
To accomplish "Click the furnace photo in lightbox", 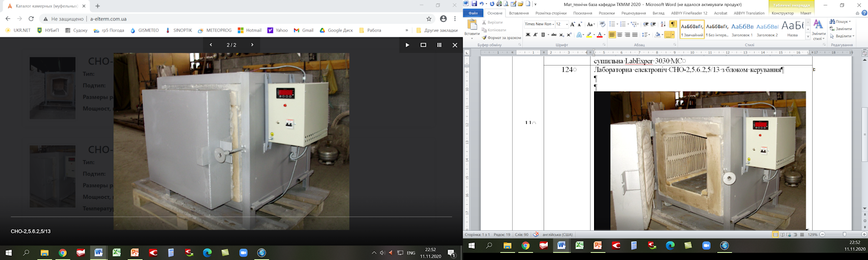I will pos(231,141).
